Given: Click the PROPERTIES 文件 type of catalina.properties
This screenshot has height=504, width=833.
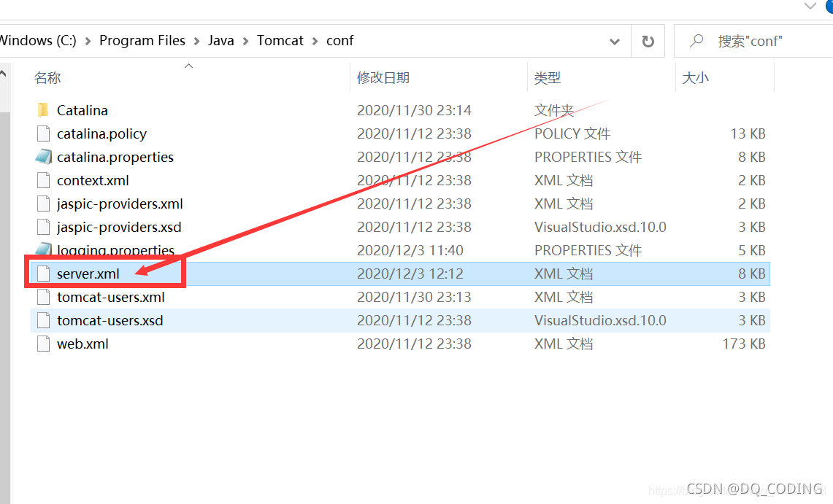Looking at the screenshot, I should pyautogui.click(x=588, y=157).
